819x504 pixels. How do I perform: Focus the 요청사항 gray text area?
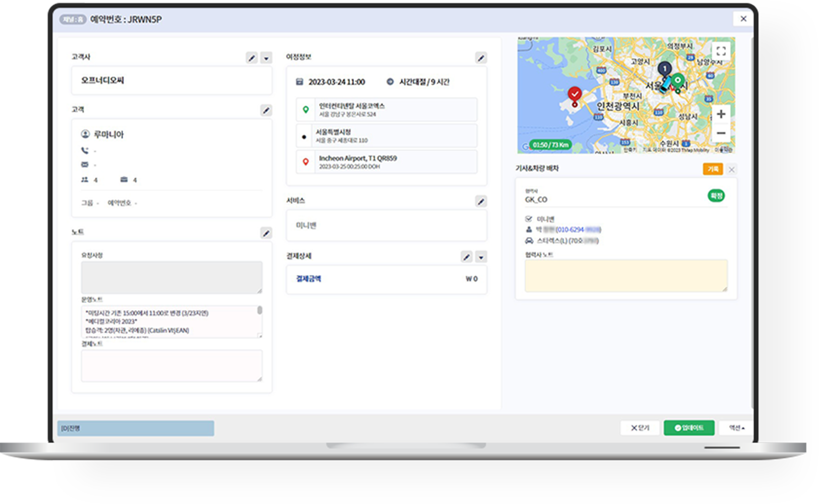172,277
